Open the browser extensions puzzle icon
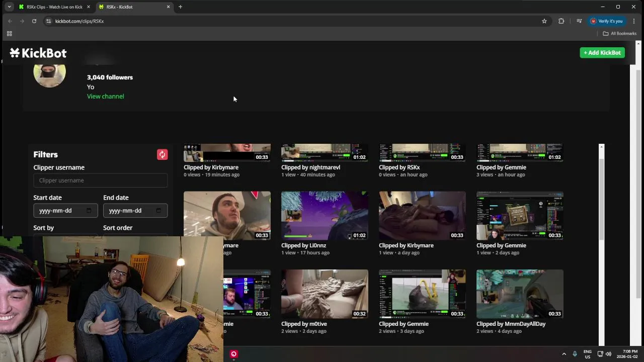The height and width of the screenshot is (362, 644). coord(561,21)
